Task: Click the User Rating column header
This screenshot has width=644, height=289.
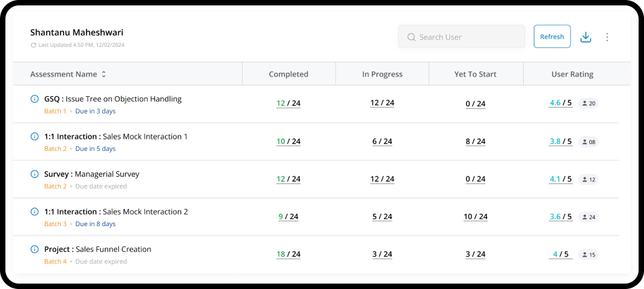Action: [572, 74]
